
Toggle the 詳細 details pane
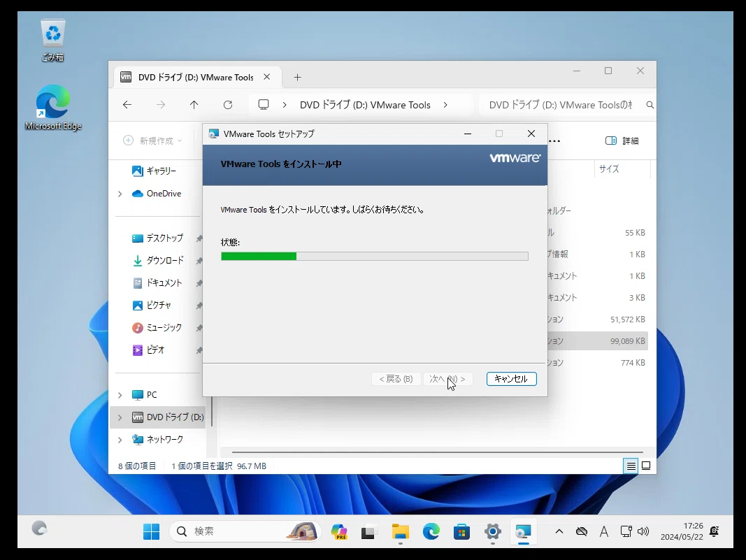[x=622, y=141]
